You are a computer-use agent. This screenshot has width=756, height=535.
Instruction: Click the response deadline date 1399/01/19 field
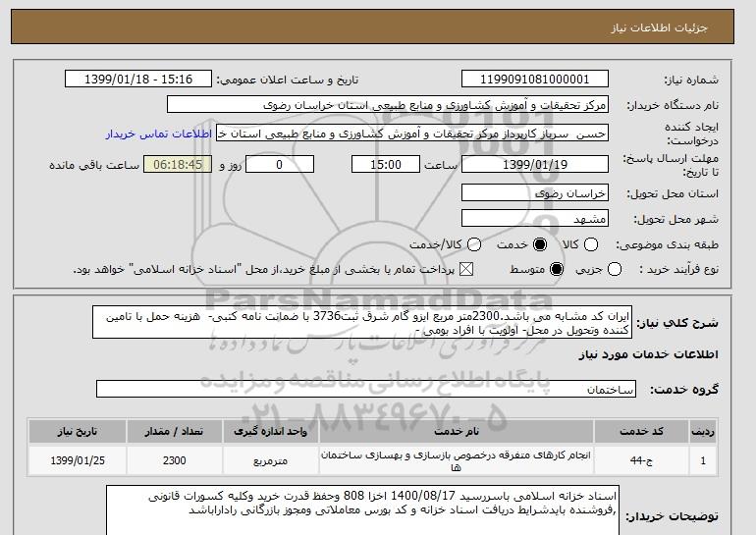535,164
